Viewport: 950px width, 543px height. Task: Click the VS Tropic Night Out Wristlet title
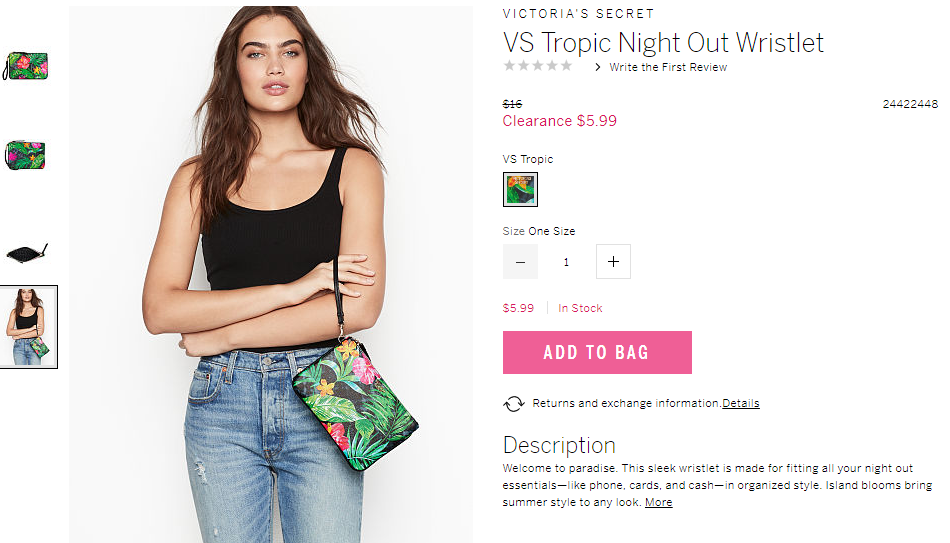pyautogui.click(x=663, y=43)
